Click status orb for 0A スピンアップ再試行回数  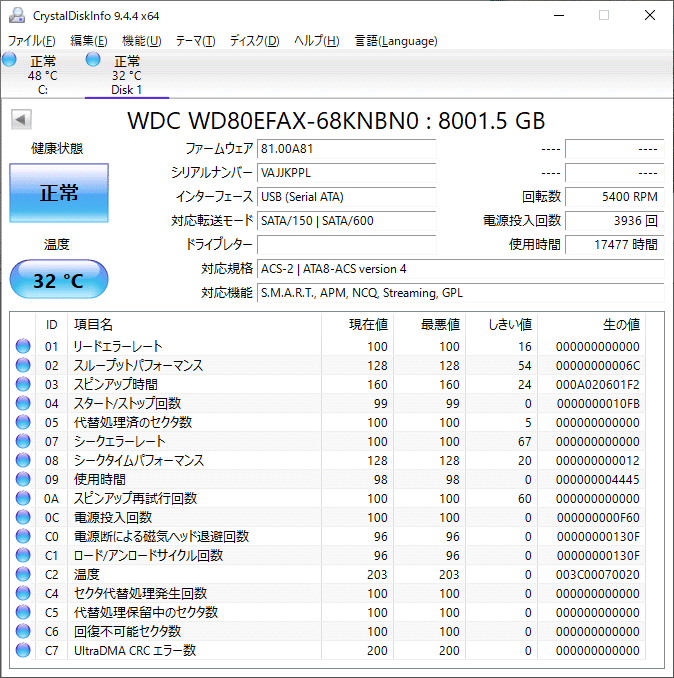(x=23, y=499)
